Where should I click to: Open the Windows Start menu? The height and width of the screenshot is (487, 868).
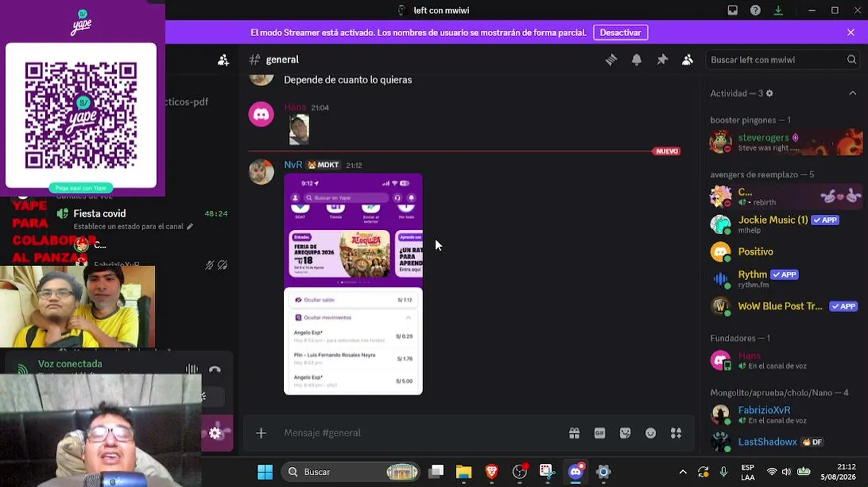(265, 471)
